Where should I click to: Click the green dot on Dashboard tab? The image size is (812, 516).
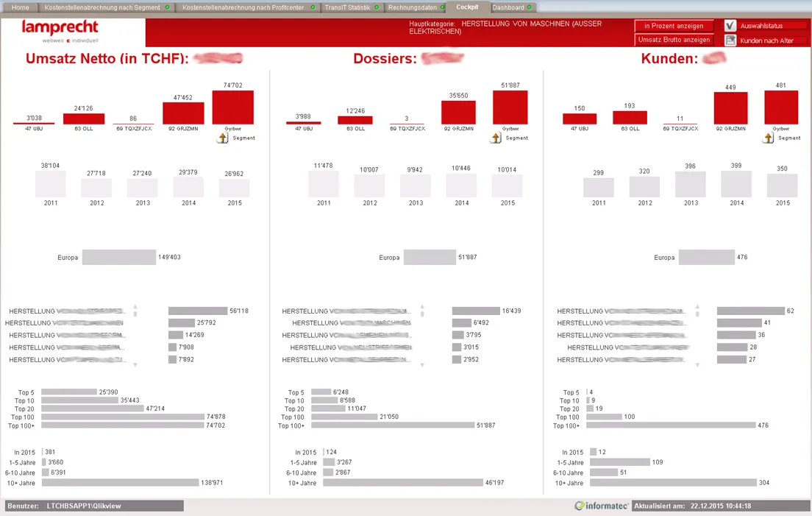530,8
